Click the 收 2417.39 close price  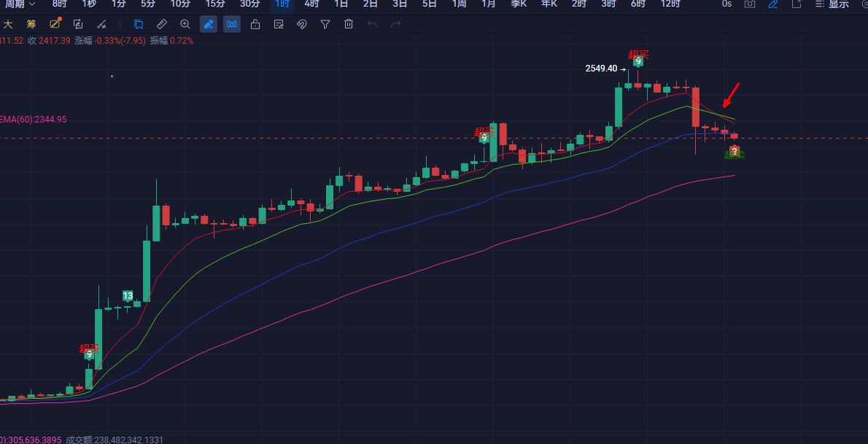tap(50, 40)
